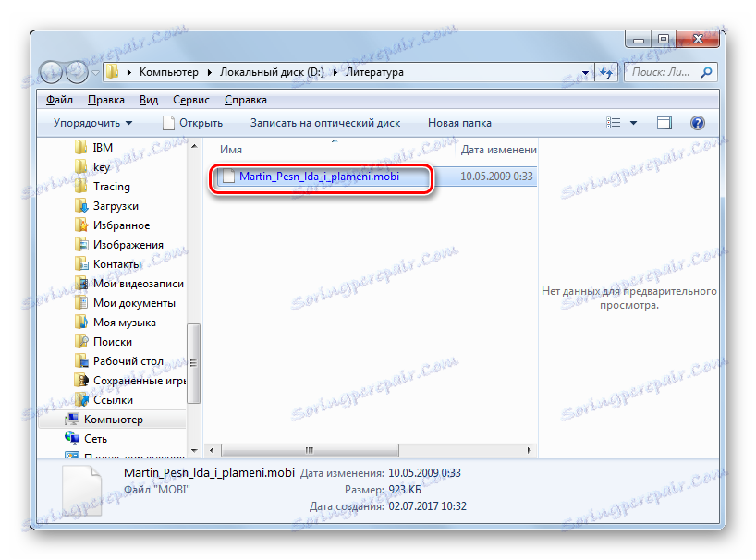Click the Back navigation arrow button
The height and width of the screenshot is (560, 756).
[x=51, y=73]
